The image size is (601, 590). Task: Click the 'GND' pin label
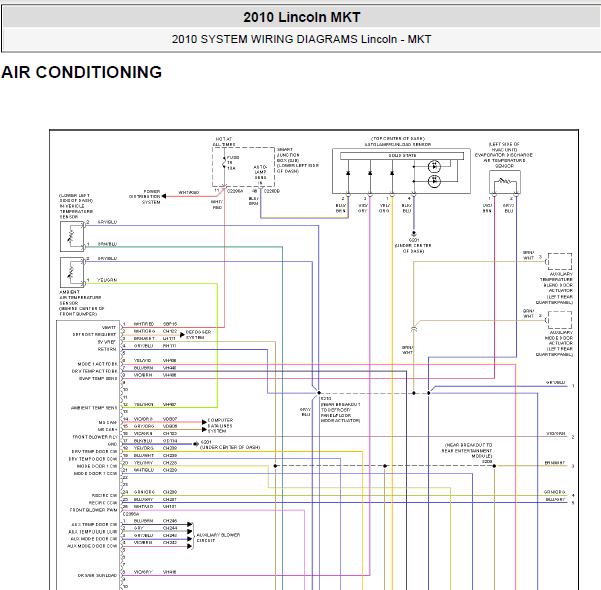click(112, 444)
